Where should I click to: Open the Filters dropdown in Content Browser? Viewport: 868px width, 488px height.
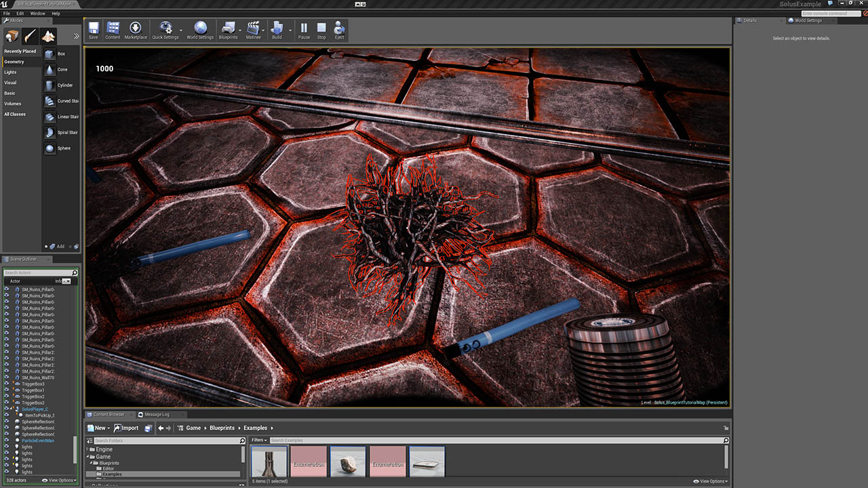point(258,441)
